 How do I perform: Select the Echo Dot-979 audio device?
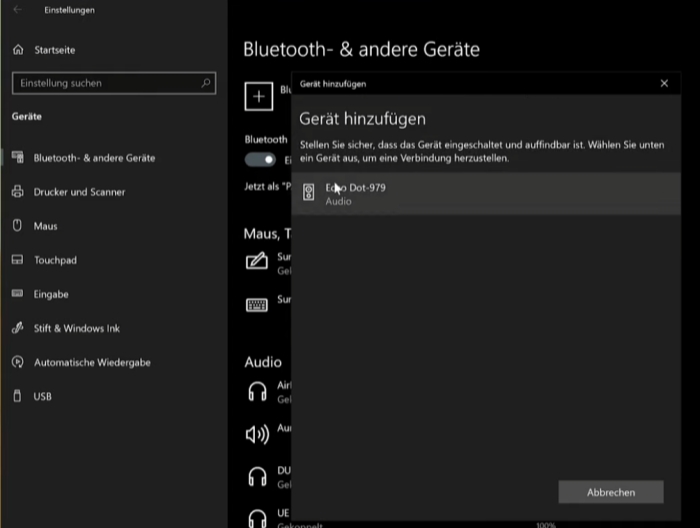(486, 194)
